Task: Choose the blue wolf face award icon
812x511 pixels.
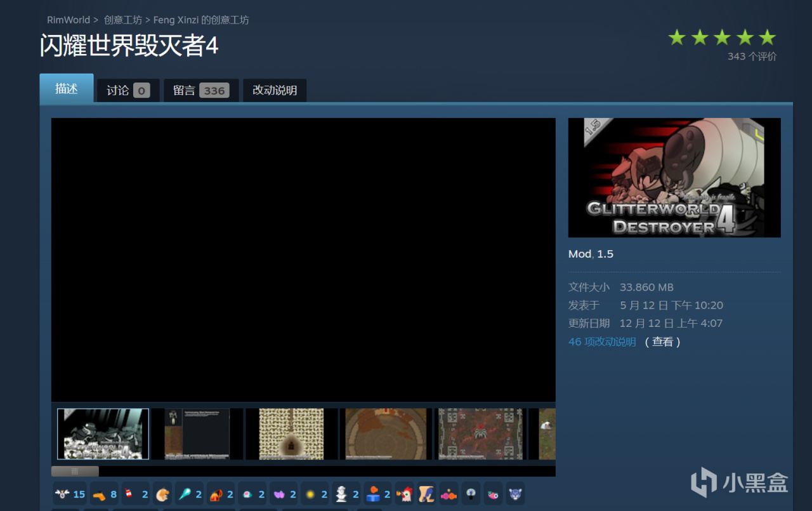Action: [515, 494]
